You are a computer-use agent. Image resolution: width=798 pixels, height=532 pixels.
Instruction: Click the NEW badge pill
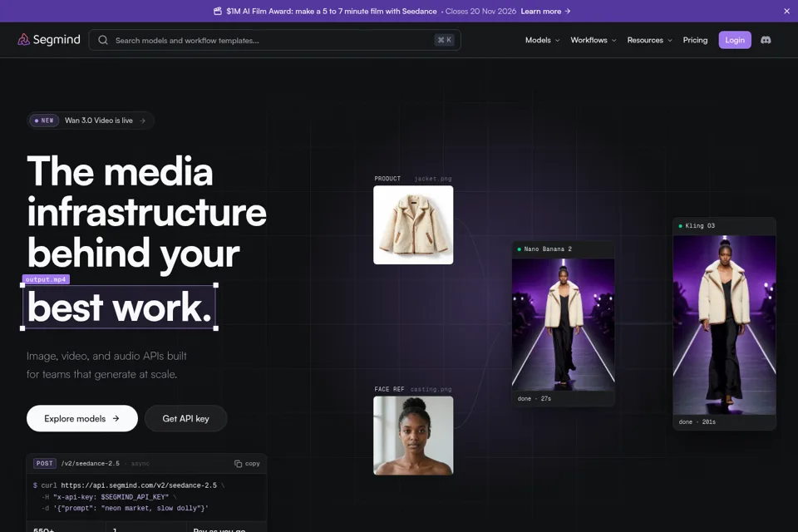pyautogui.click(x=44, y=121)
